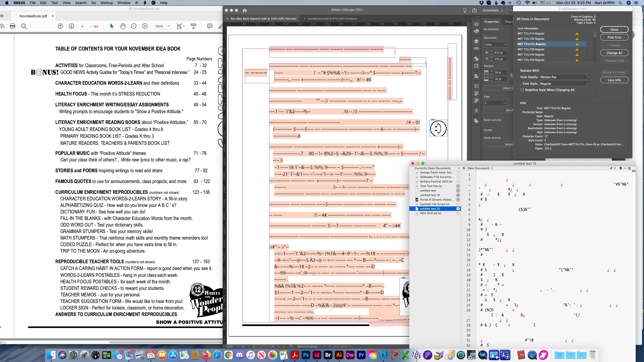This screenshot has height=362, width=644.
Task: Select the hand pan tool
Action: pyautogui.click(x=123, y=26)
